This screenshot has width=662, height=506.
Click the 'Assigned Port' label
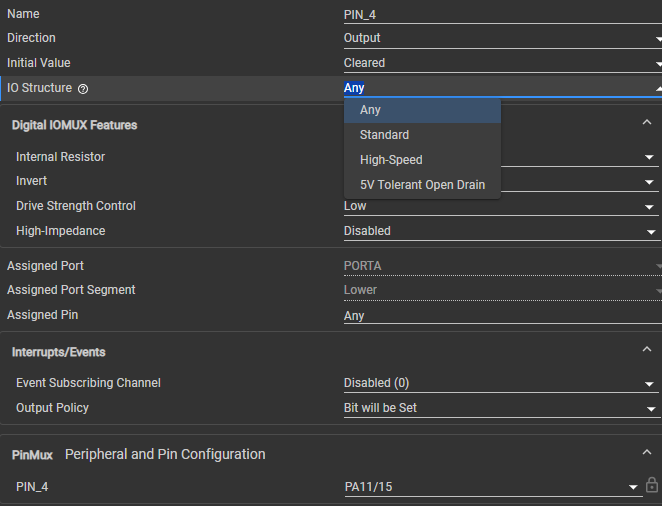coord(45,266)
